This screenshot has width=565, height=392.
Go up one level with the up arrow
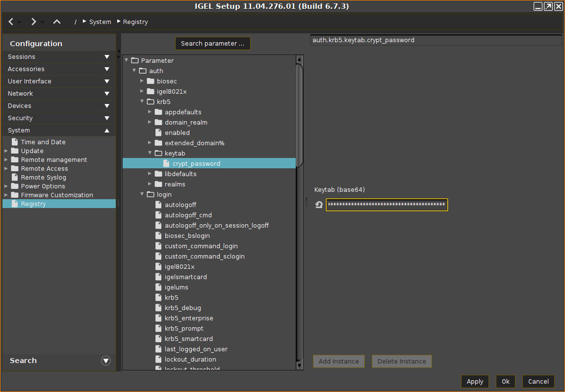[57, 22]
